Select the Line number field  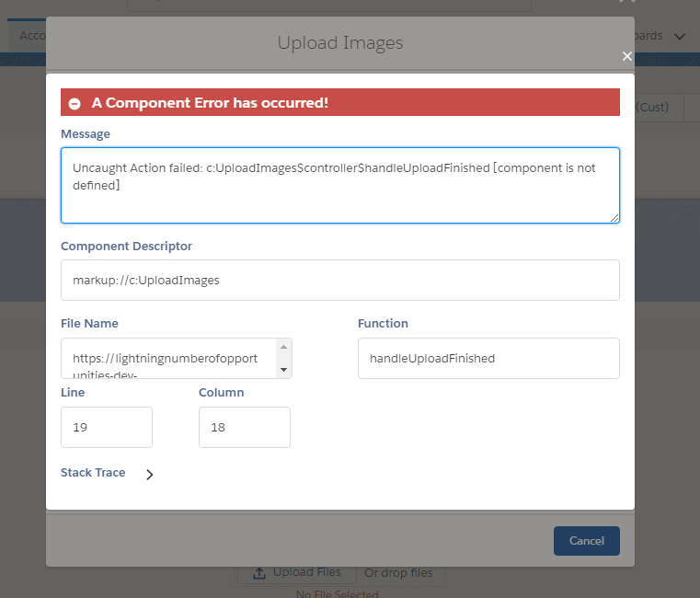pyautogui.click(x=106, y=427)
